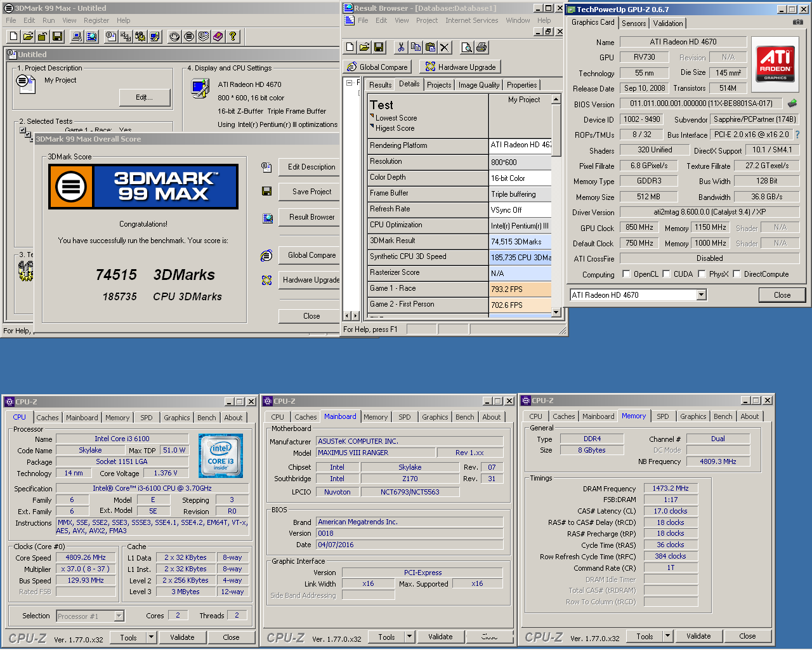This screenshot has height=650, width=812.
Task: Click the tree pane left scroll arrow
Action: pyautogui.click(x=346, y=315)
